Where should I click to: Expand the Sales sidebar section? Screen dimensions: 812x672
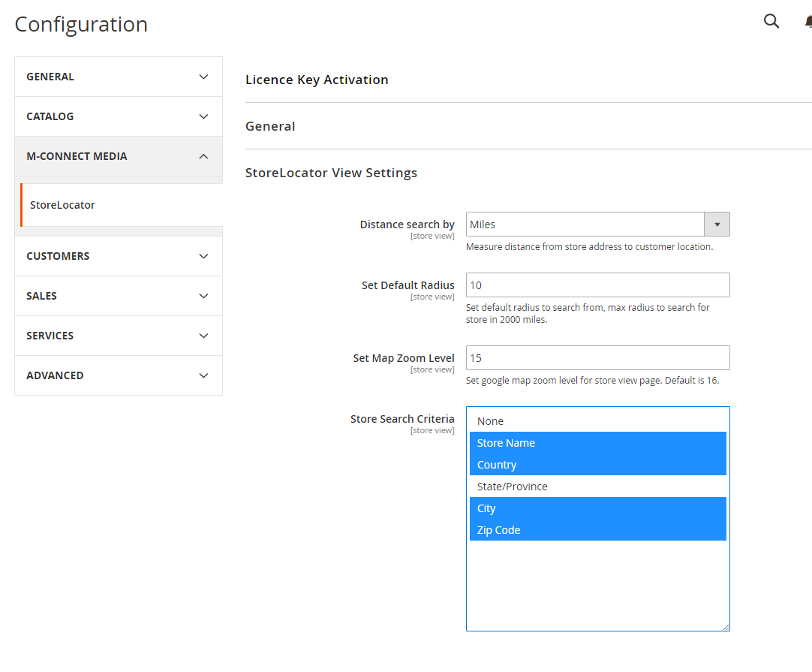119,296
